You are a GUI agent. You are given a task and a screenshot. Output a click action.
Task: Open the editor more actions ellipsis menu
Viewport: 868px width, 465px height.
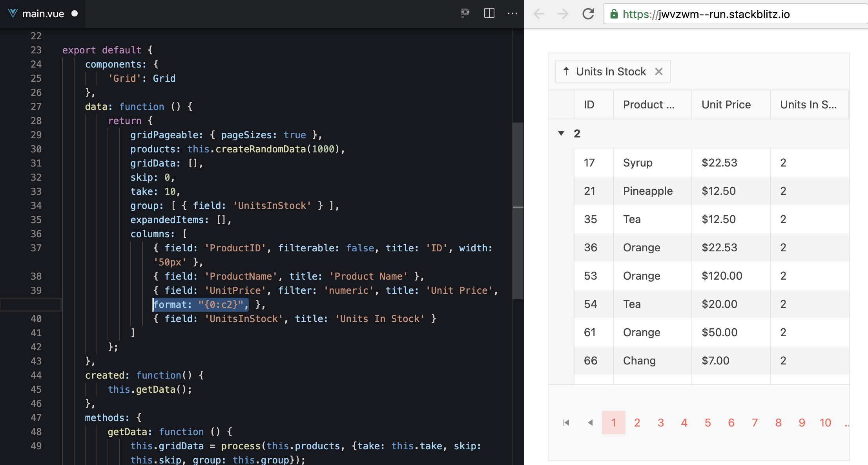point(512,13)
